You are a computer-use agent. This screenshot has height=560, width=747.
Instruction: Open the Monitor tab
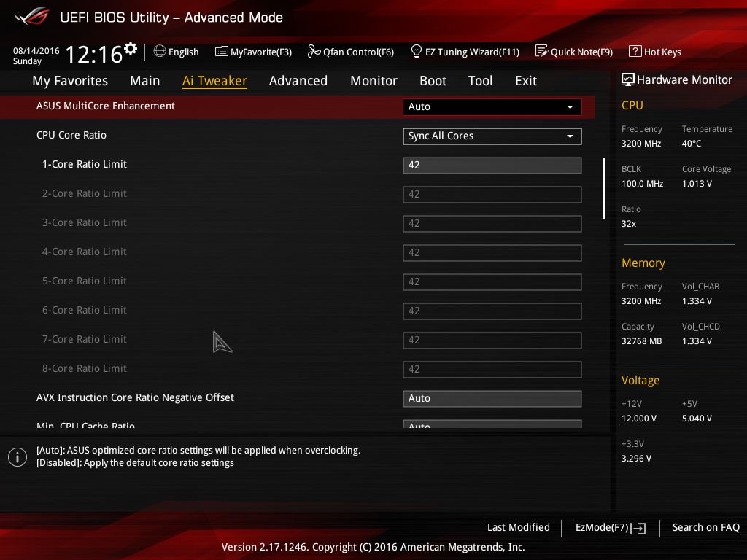click(373, 81)
